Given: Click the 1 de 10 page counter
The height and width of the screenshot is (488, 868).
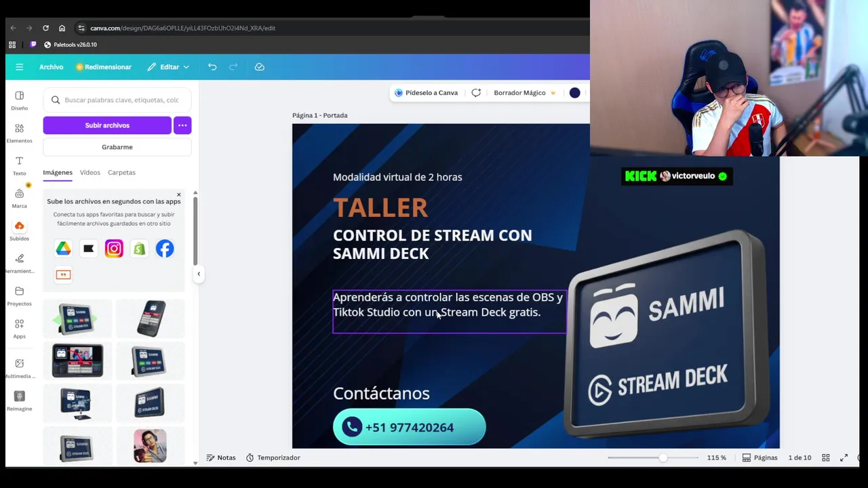Looking at the screenshot, I should (800, 458).
